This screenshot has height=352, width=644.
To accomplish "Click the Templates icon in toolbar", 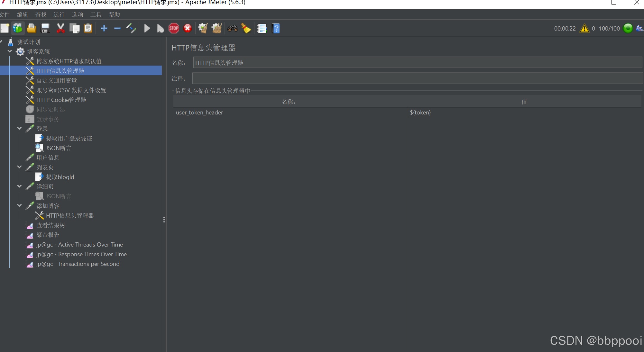I will [18, 28].
